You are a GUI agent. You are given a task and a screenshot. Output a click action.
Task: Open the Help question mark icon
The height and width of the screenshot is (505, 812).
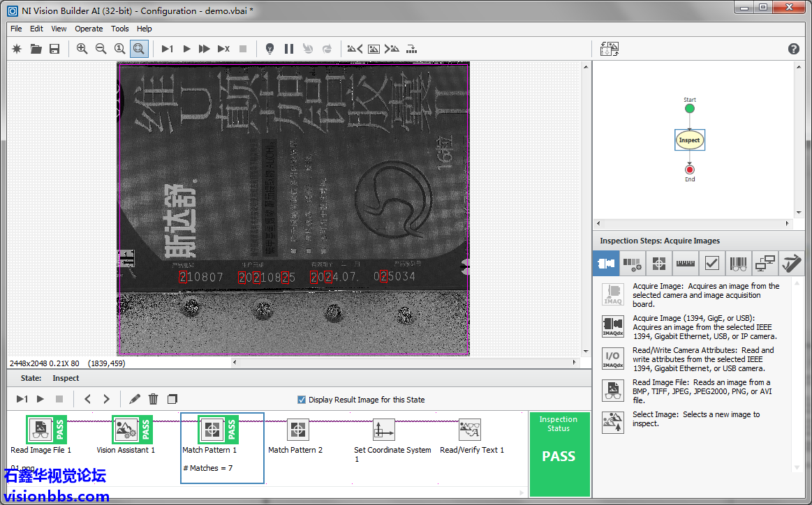point(794,49)
